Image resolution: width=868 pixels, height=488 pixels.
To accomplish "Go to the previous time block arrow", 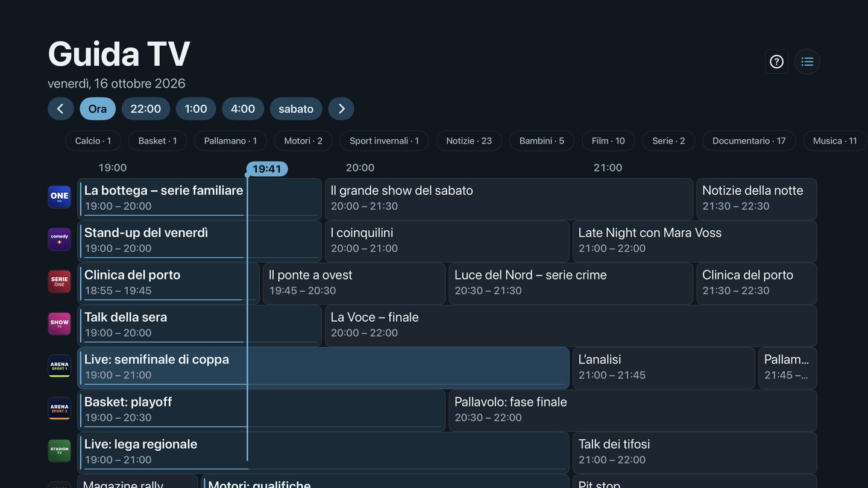I will (60, 108).
